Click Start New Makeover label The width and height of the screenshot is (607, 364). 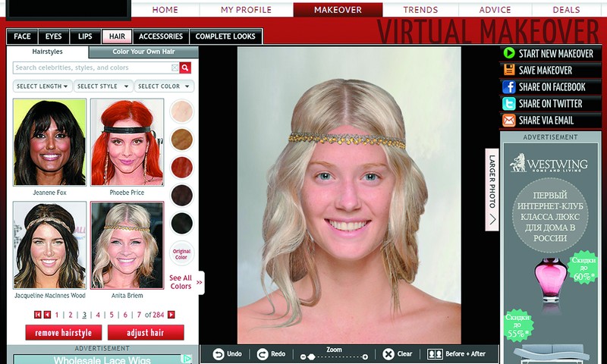click(x=556, y=53)
